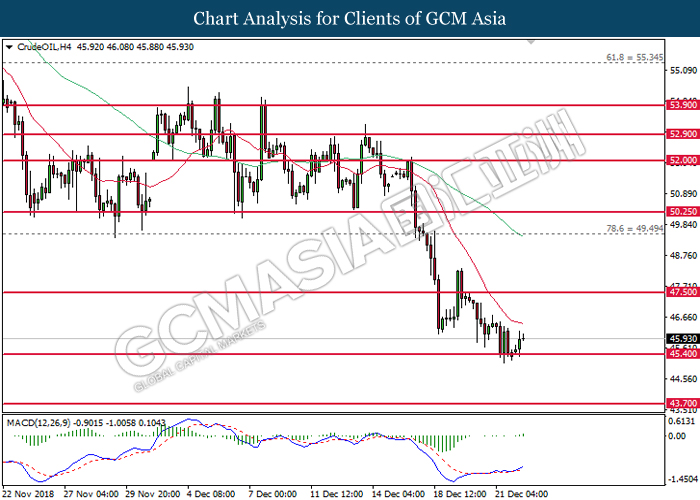Click the dropdown triangle beside CrudeOIL,H4

point(9,47)
